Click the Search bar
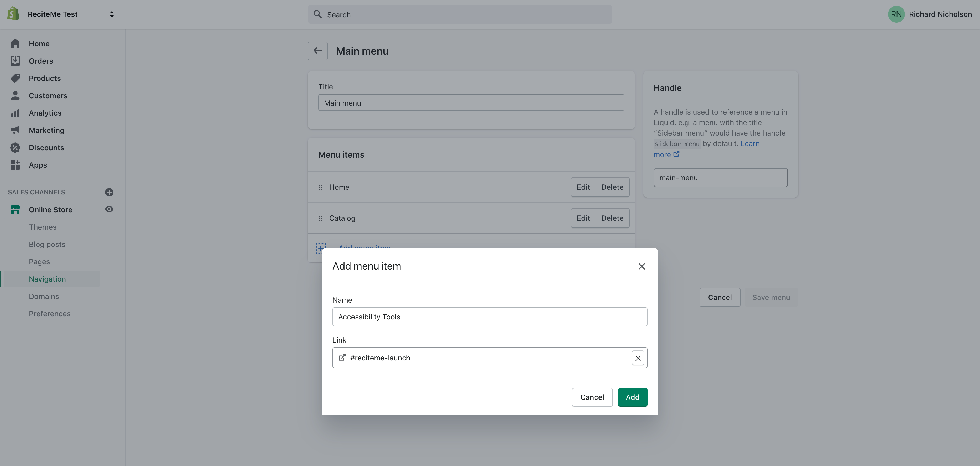The image size is (980, 466). click(460, 14)
